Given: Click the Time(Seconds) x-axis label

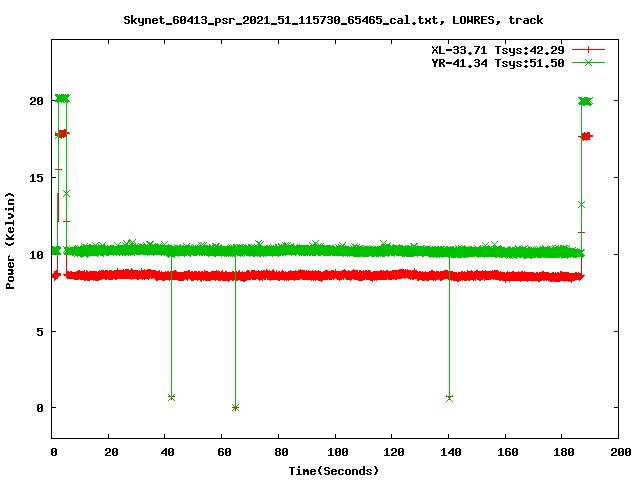Looking at the screenshot, I should pyautogui.click(x=334, y=471).
